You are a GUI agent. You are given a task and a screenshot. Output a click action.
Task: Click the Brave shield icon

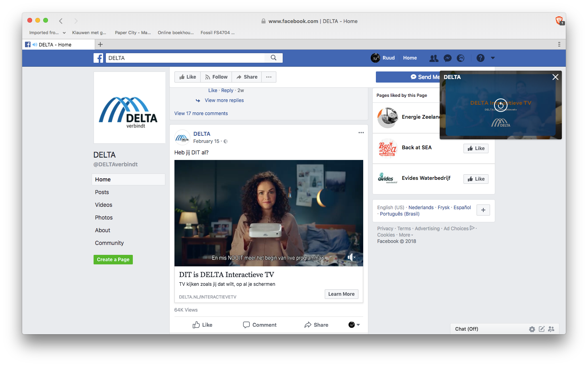pyautogui.click(x=559, y=21)
